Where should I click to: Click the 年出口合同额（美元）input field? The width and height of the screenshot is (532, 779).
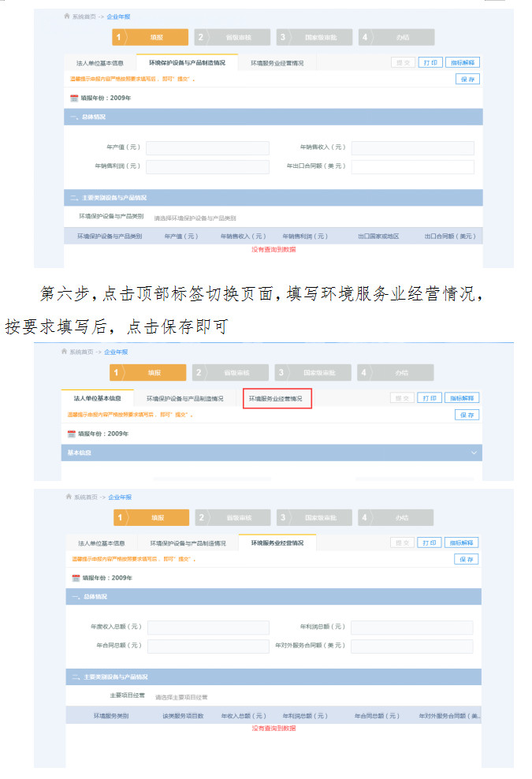pos(412,166)
